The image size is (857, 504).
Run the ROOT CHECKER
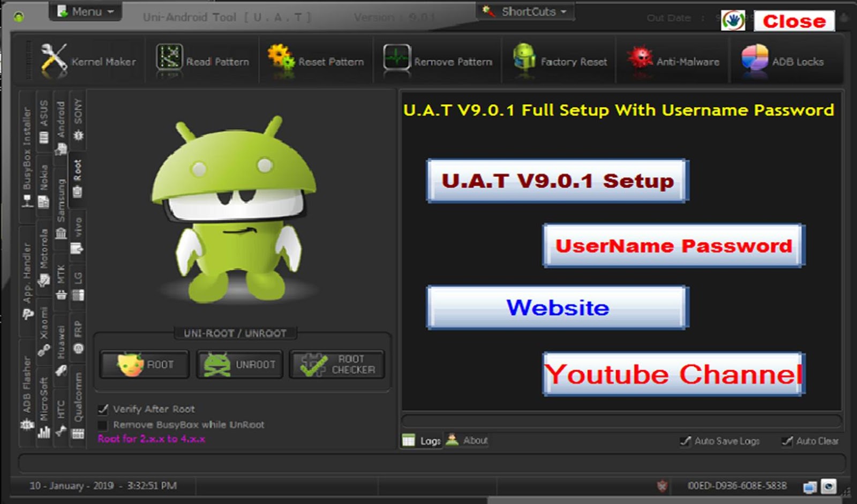point(337,365)
